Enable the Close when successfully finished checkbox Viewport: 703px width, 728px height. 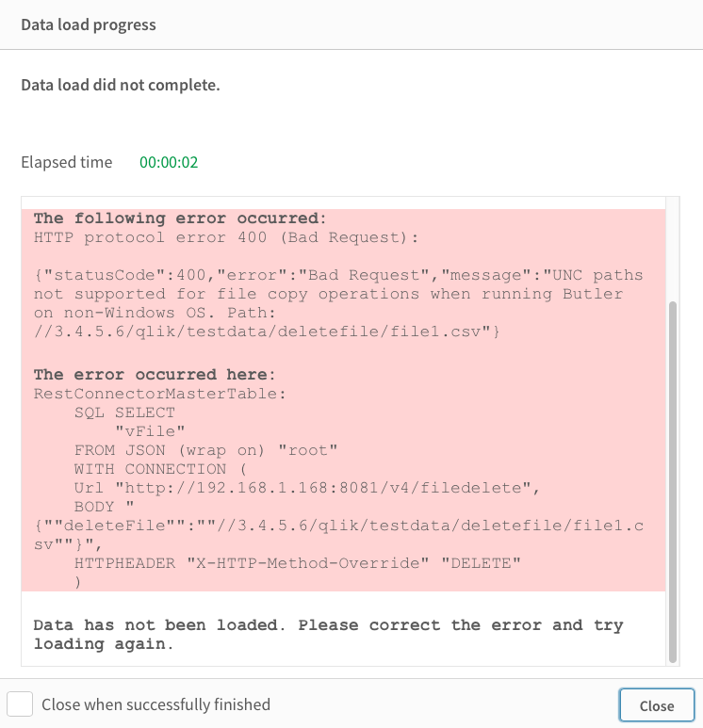20,704
